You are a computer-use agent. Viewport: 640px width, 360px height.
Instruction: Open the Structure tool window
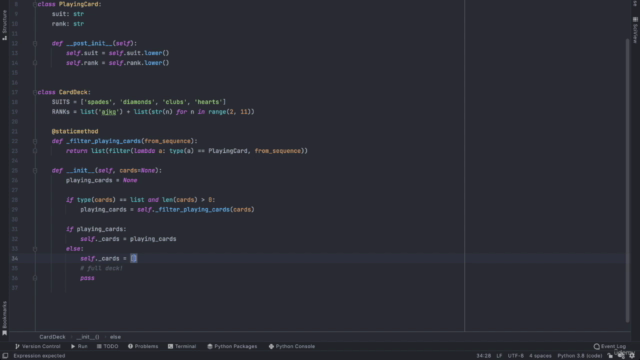click(x=4, y=24)
